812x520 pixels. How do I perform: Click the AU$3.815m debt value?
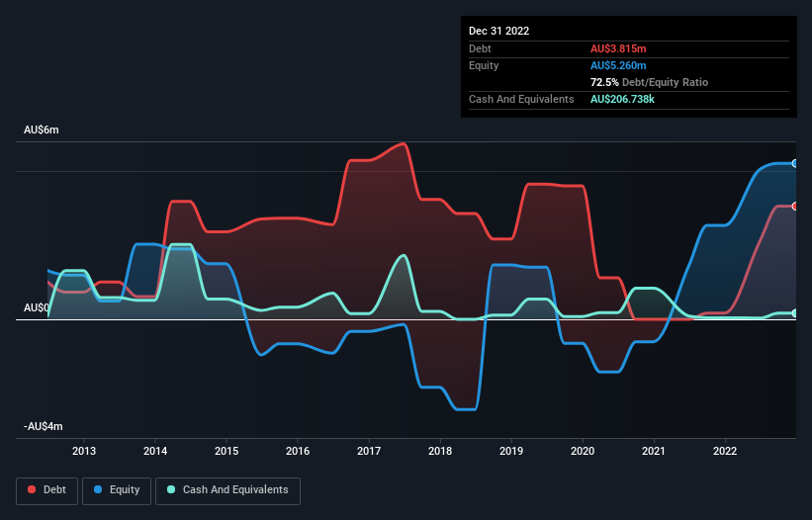pyautogui.click(x=618, y=48)
